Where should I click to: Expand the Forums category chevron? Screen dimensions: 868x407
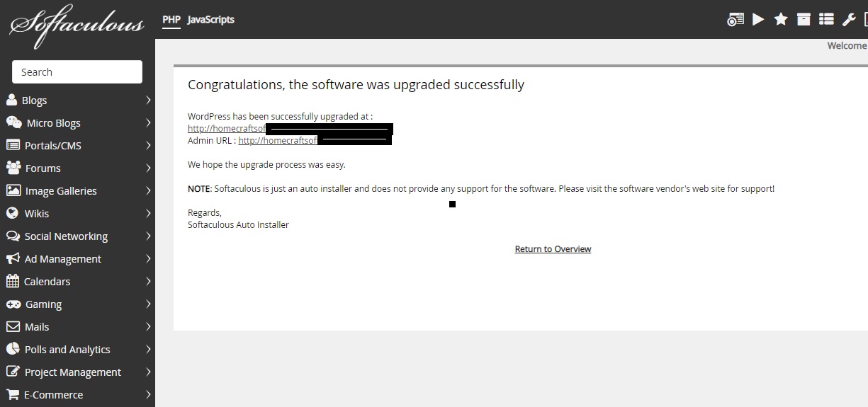click(148, 168)
